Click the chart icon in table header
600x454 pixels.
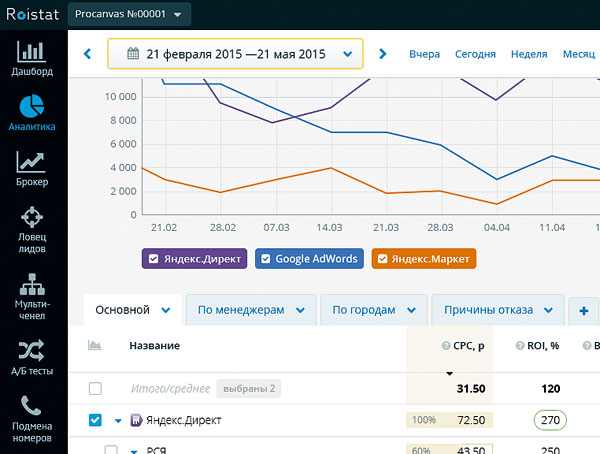(x=95, y=345)
